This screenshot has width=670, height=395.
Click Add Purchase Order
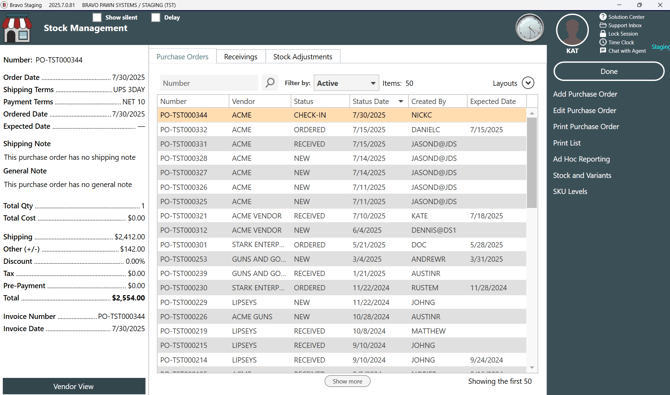585,94
